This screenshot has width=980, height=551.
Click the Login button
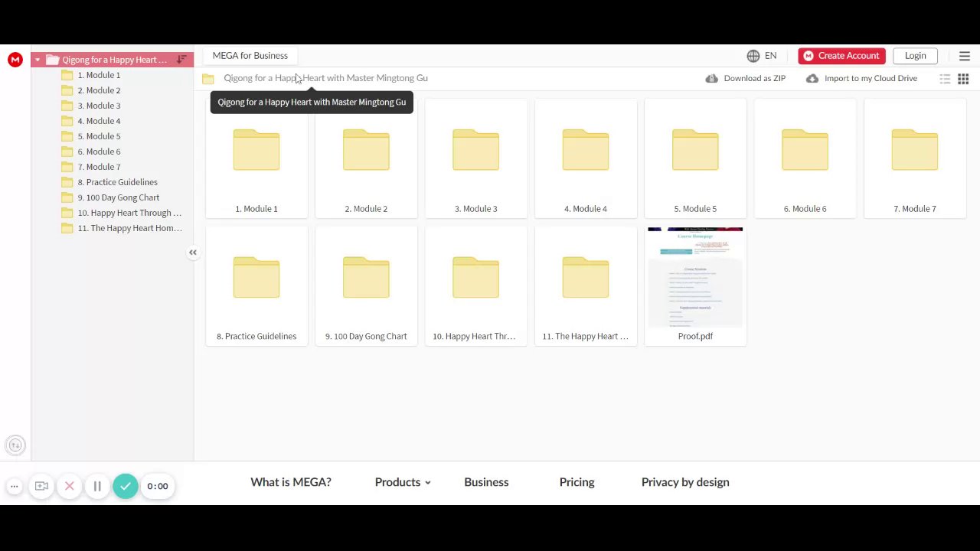tap(915, 56)
